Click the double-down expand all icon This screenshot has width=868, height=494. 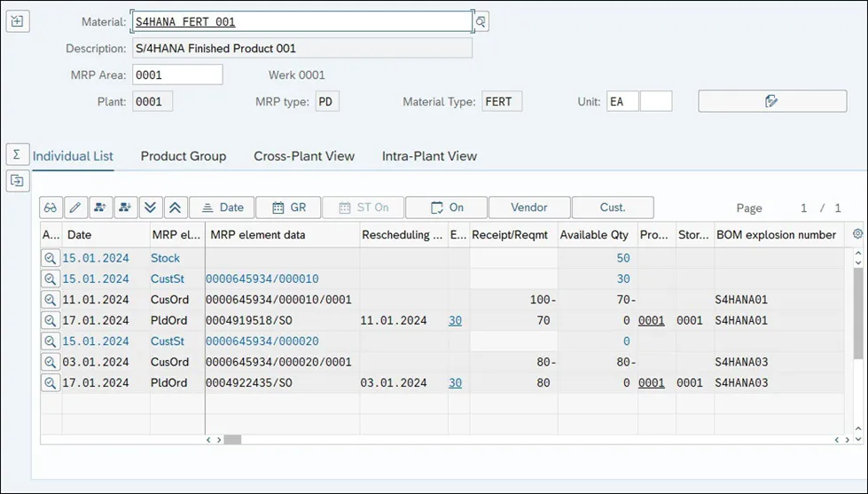[x=150, y=208]
